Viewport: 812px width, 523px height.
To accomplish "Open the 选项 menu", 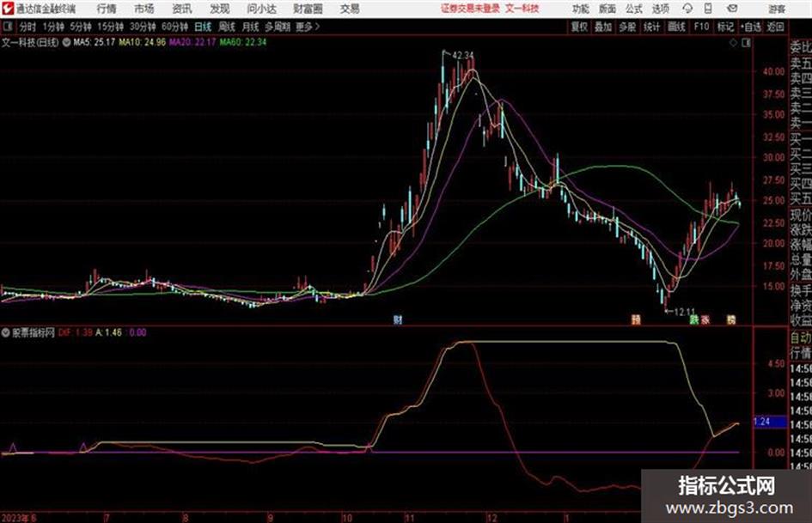I will click(660, 9).
